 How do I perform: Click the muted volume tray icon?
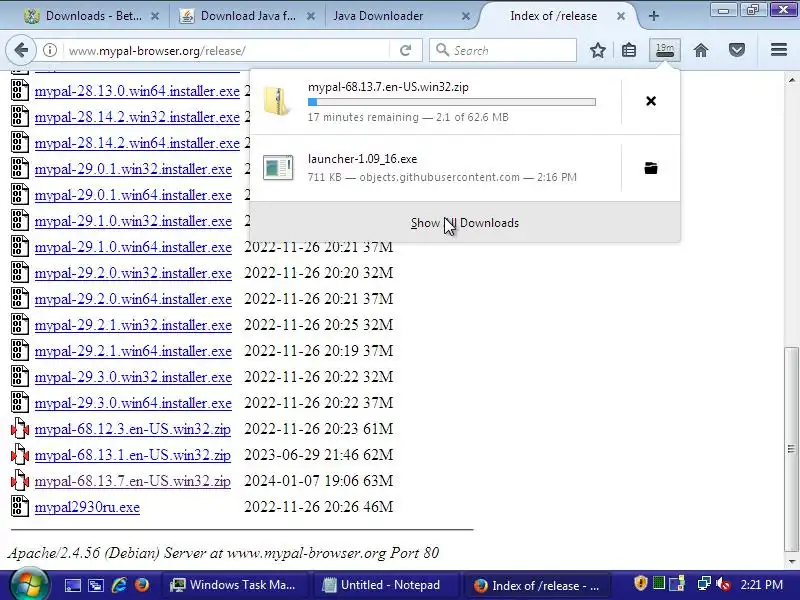723,583
